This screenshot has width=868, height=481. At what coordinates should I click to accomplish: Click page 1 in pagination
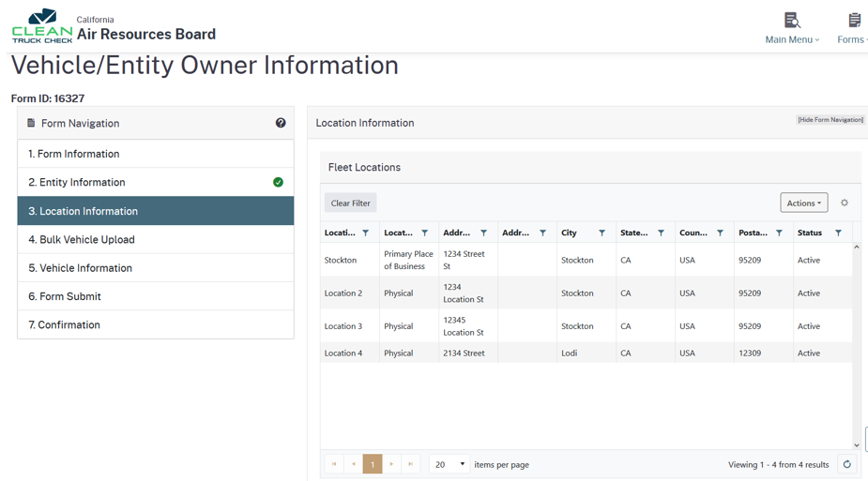373,464
